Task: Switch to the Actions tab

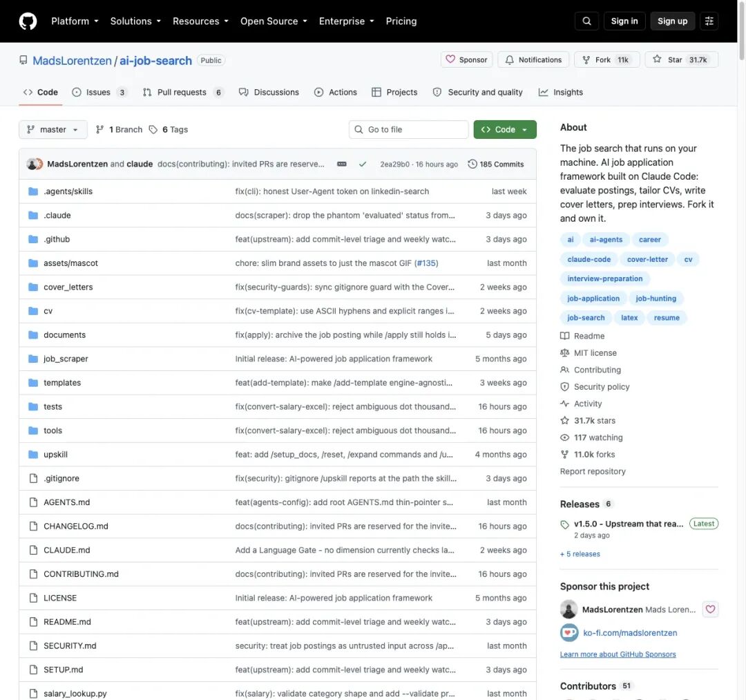Action: 336,93
